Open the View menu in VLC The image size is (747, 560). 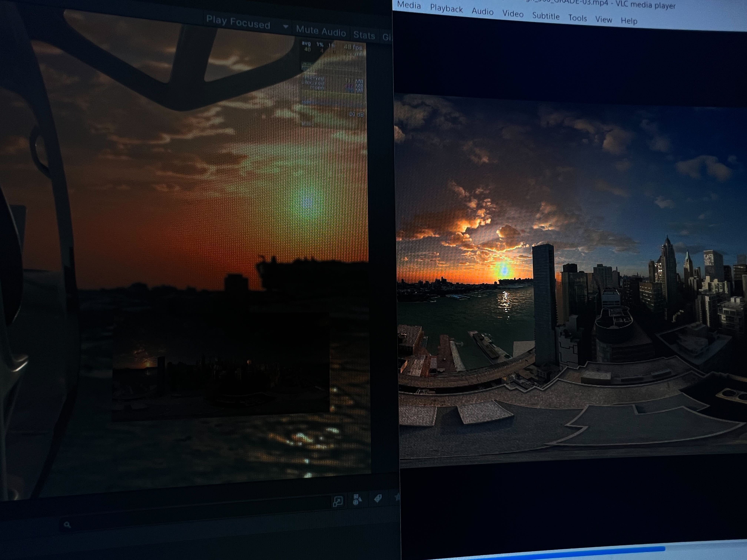603,20
